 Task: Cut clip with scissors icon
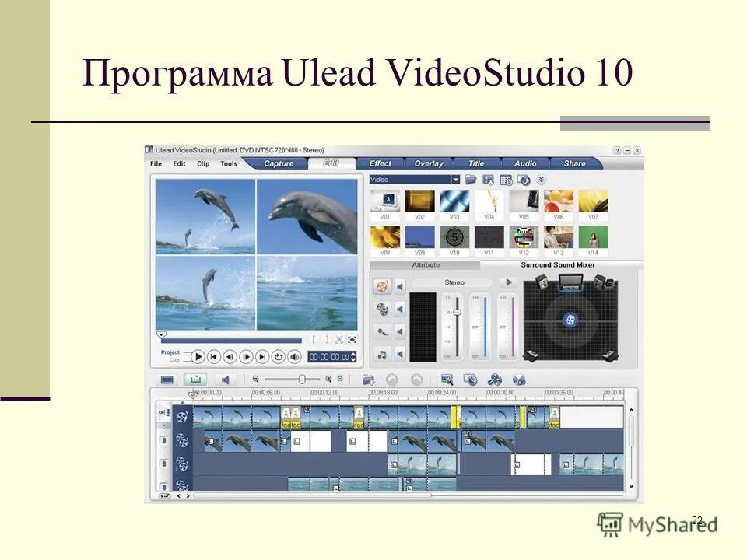338,340
